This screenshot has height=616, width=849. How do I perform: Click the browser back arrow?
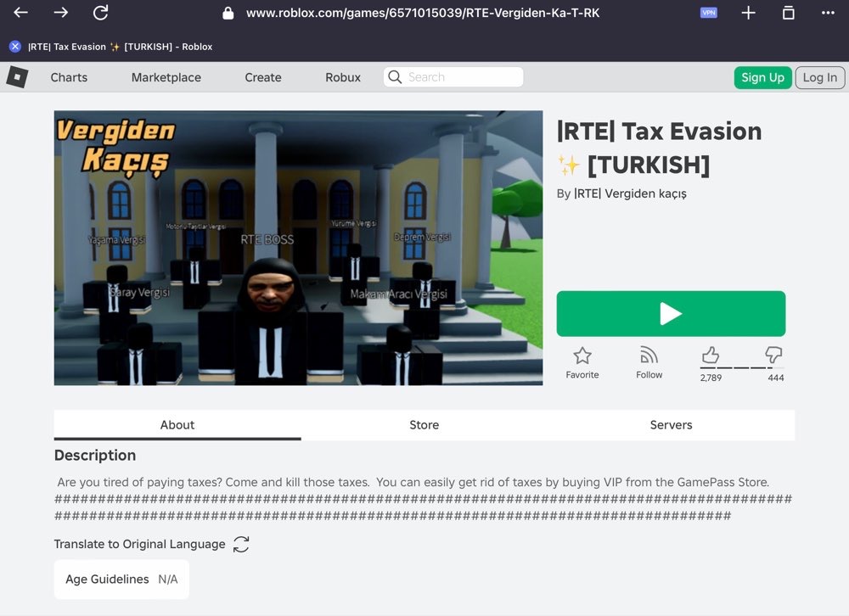[x=20, y=13]
